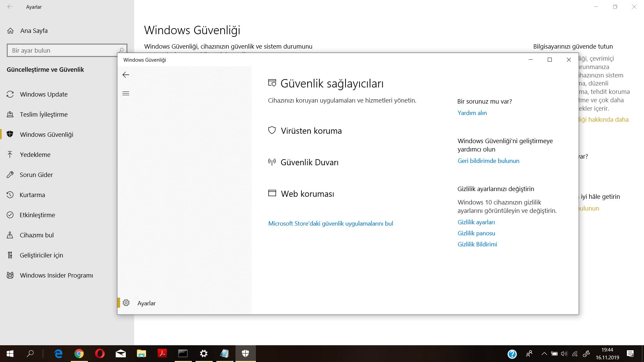Click Geri bildirimde bulunun link
Viewport: 644px width, 362px height.
[488, 161]
